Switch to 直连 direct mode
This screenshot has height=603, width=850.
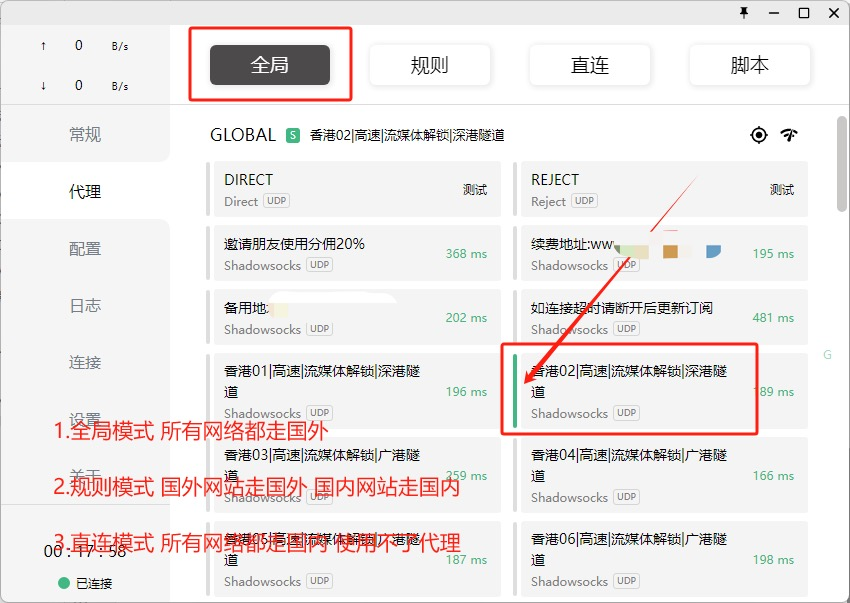[x=590, y=65]
